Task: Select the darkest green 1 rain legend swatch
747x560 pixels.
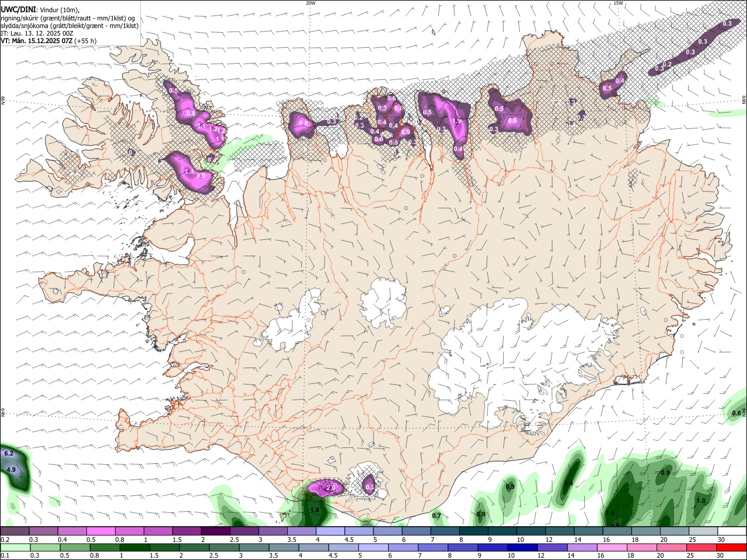Action: tap(134, 547)
